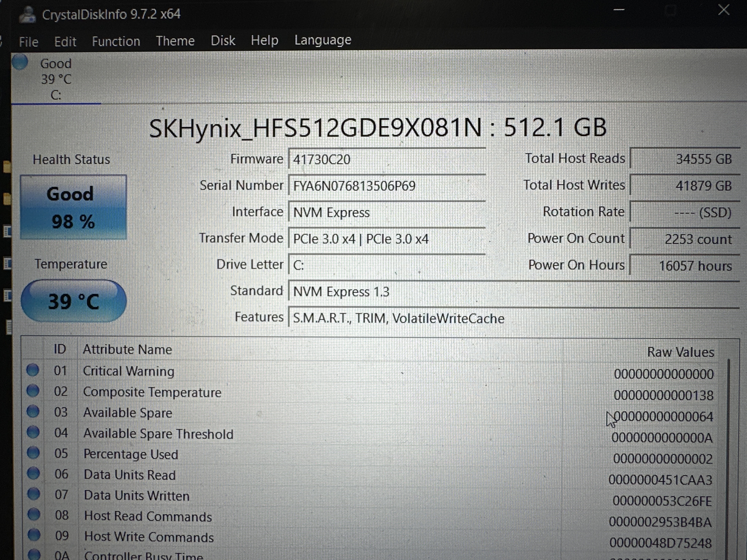747x560 pixels.
Task: Open the Edit menu
Action: coord(65,41)
